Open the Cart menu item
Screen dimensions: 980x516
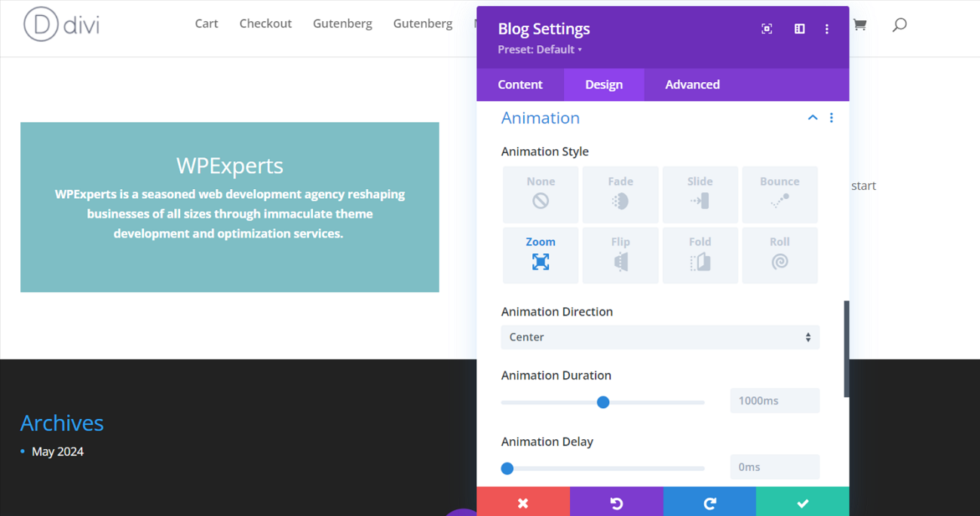[x=207, y=23]
